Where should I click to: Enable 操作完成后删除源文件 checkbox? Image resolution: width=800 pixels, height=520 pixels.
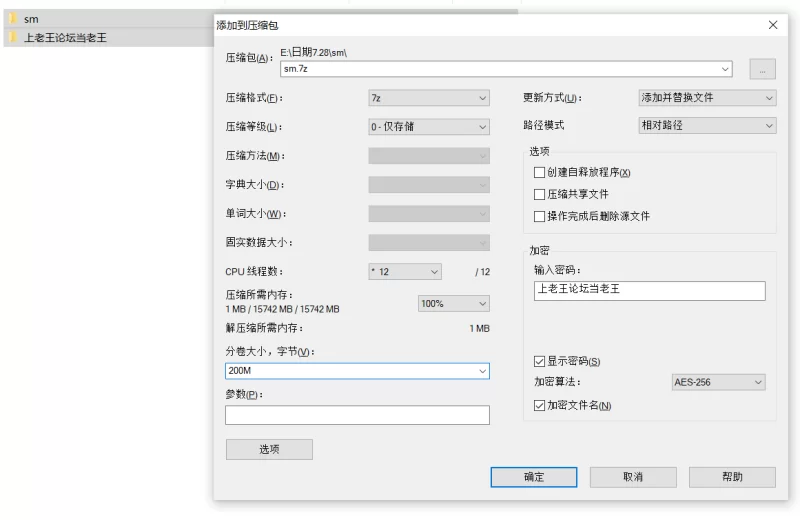pyautogui.click(x=539, y=216)
